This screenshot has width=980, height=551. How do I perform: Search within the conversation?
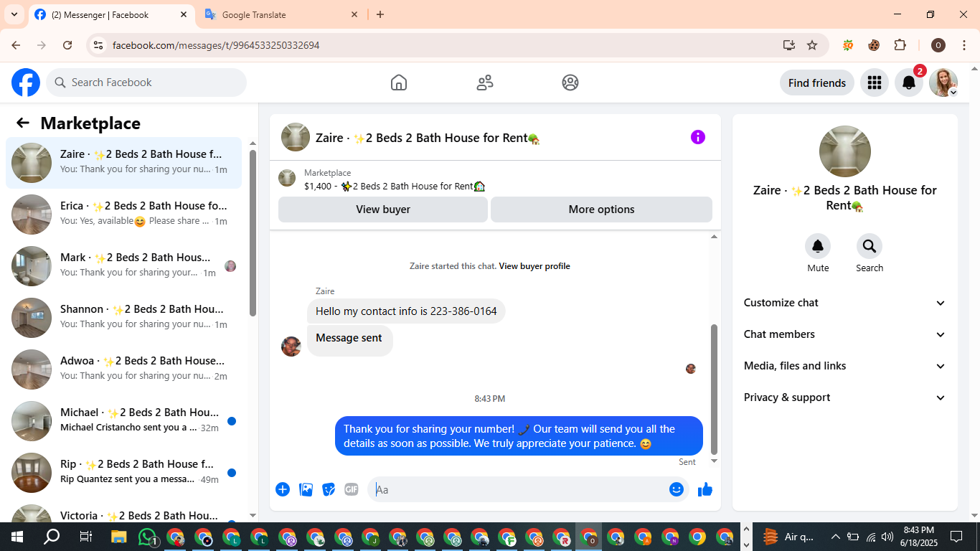tap(870, 247)
